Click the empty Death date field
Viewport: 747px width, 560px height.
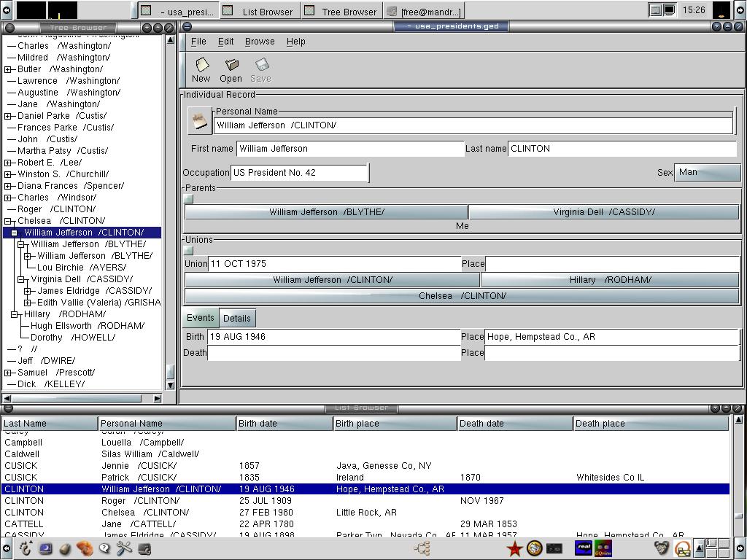pyautogui.click(x=334, y=353)
